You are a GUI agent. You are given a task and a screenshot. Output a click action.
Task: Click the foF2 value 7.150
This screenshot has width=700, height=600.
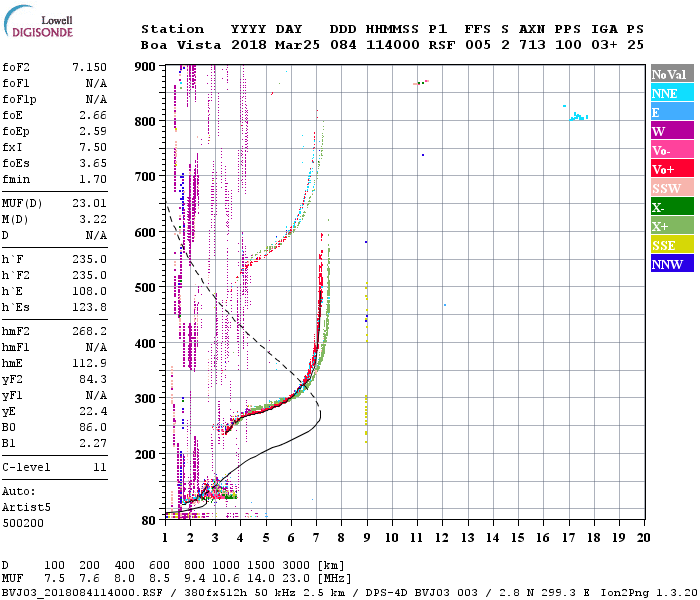click(89, 67)
